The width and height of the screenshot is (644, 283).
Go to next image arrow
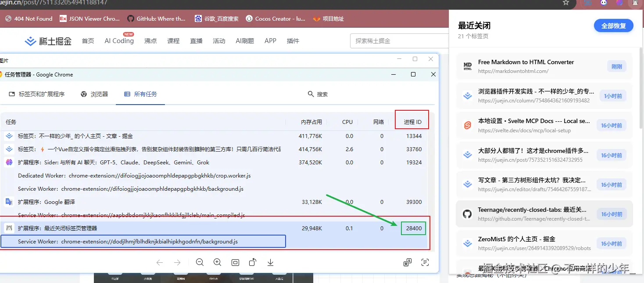177,262
